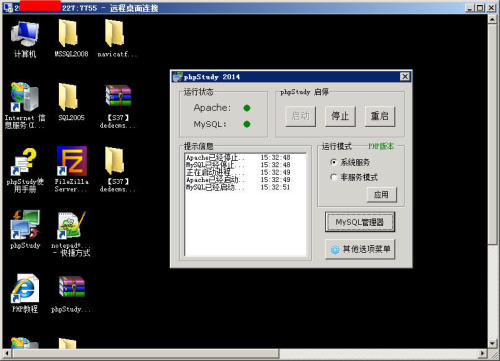The height and width of the screenshot is (361, 500).
Task: Click the 'MySQL:' status label
Action: pyautogui.click(x=210, y=124)
